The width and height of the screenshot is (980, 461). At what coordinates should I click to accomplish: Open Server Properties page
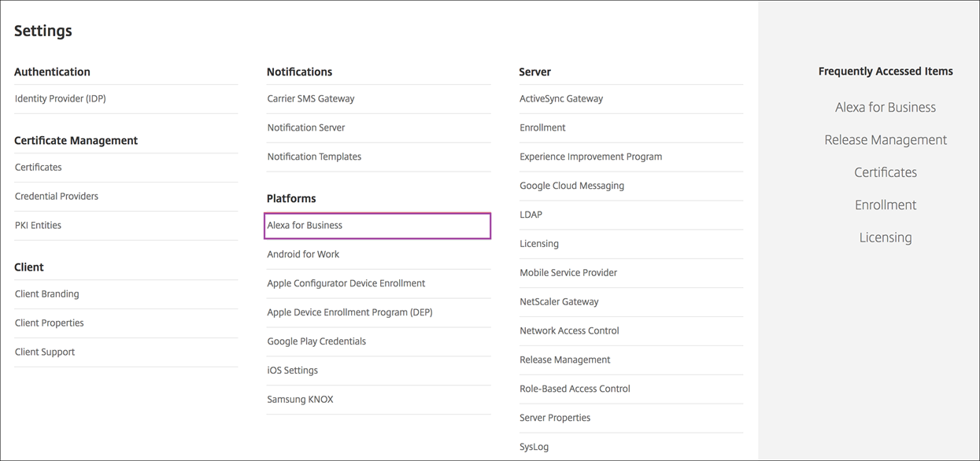point(555,418)
